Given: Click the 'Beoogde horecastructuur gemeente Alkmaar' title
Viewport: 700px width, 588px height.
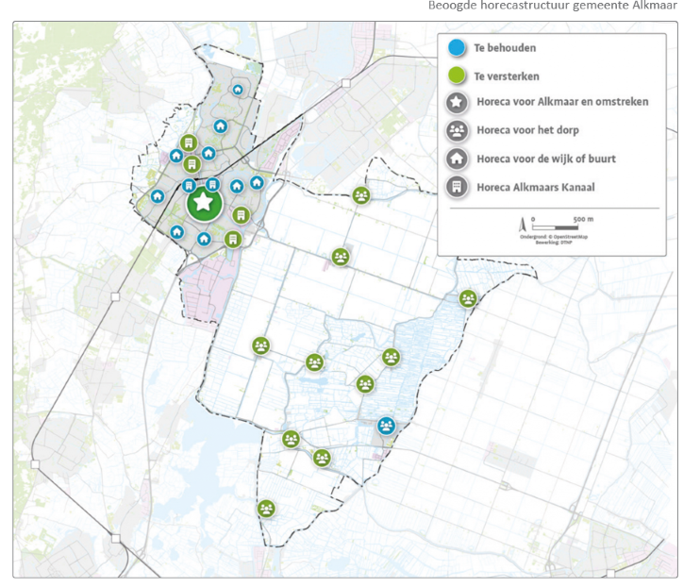Looking at the screenshot, I should click(x=552, y=6).
